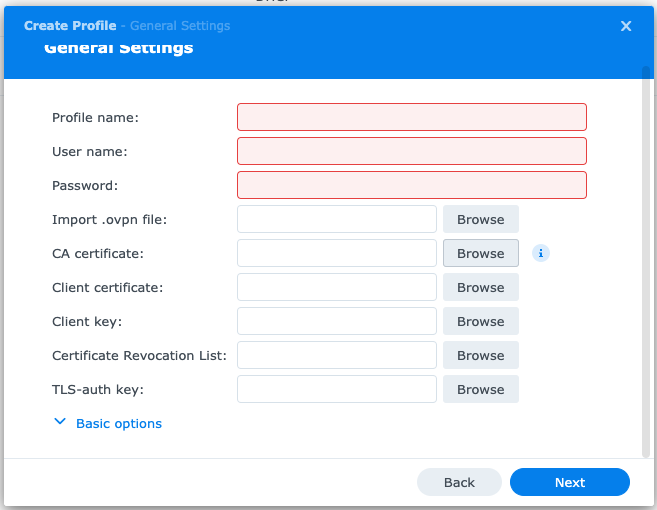Click the Certificate Revocation List field
657x510 pixels.
336,355
